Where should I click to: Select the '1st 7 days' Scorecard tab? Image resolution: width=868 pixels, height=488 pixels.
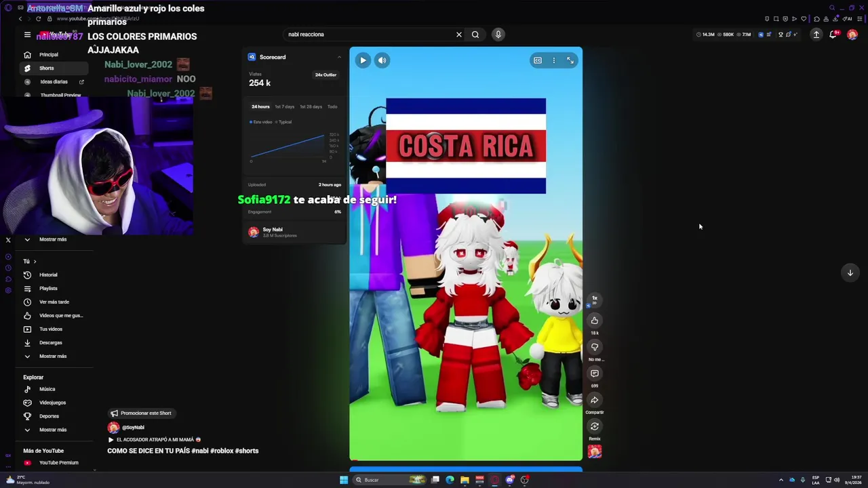pyautogui.click(x=284, y=106)
